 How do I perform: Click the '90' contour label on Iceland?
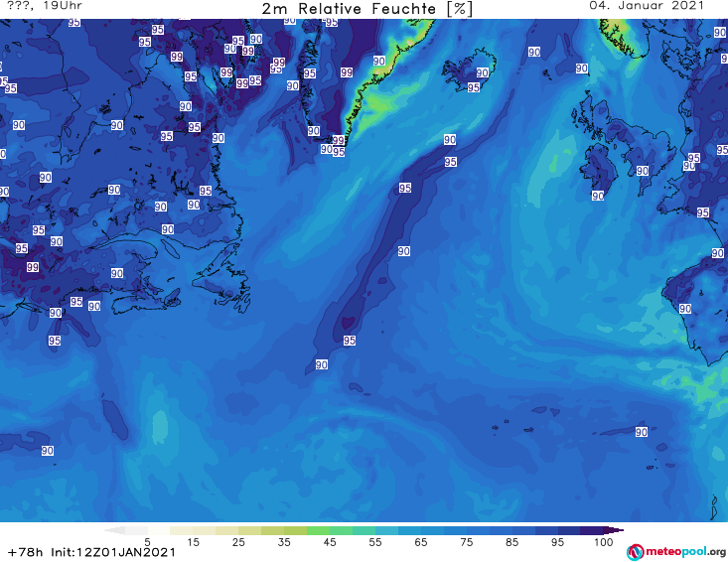482,72
